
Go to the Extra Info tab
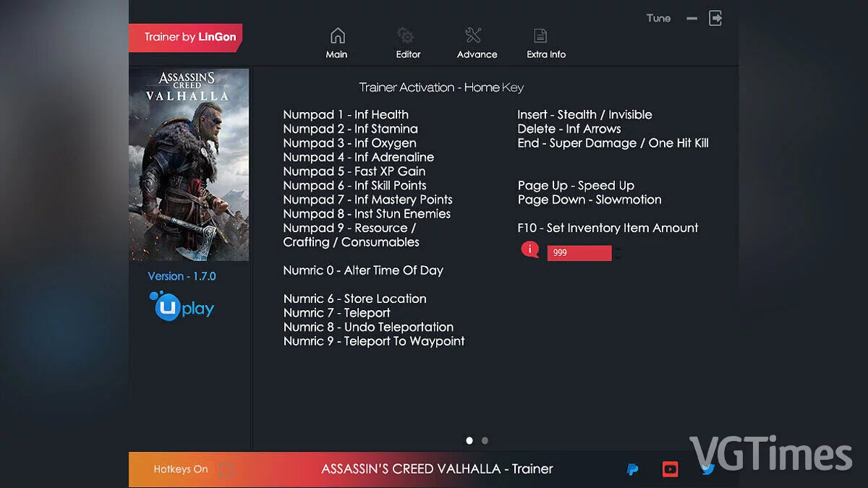point(546,43)
